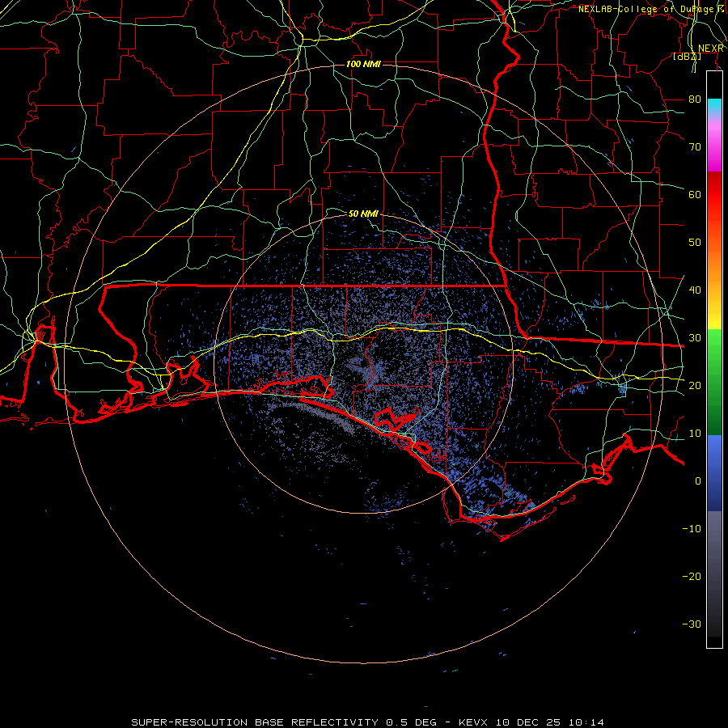The width and height of the screenshot is (728, 728).
Task: Click the "50 NMI" range ring label
Action: point(363,214)
